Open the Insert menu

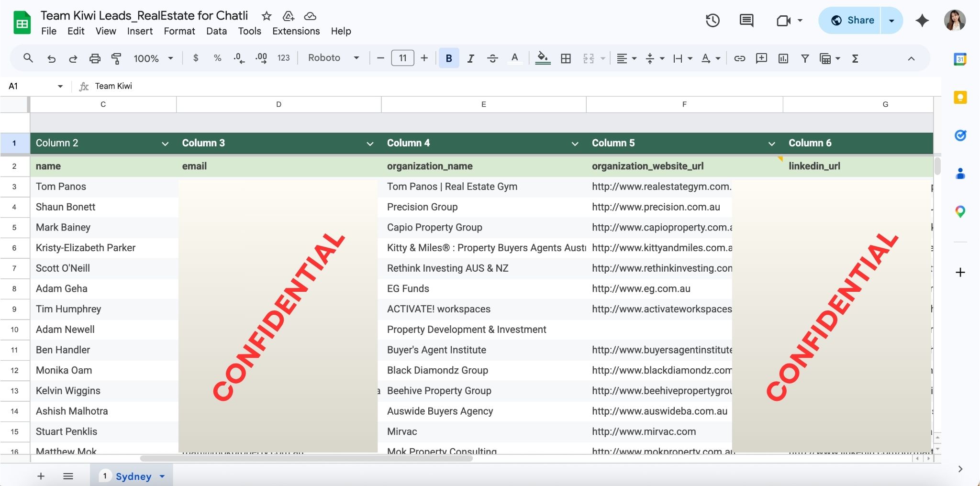coord(140,31)
